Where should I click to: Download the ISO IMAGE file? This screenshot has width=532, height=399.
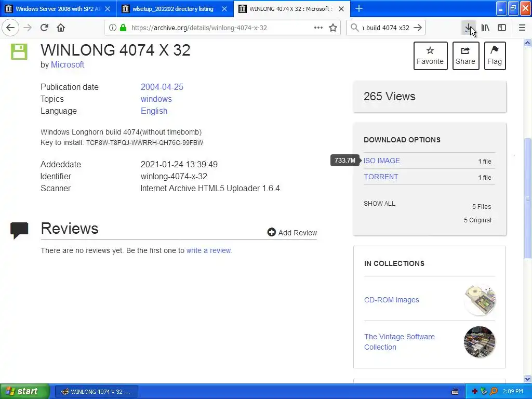click(381, 161)
